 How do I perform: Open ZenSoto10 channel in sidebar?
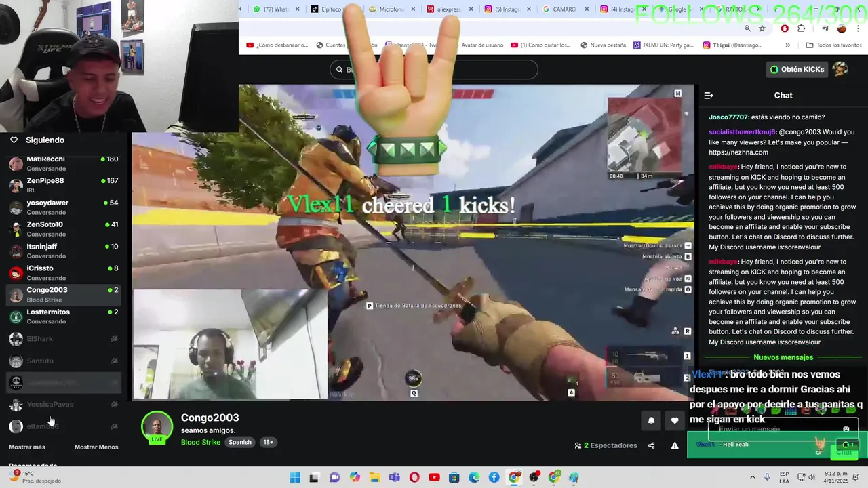[x=63, y=229]
